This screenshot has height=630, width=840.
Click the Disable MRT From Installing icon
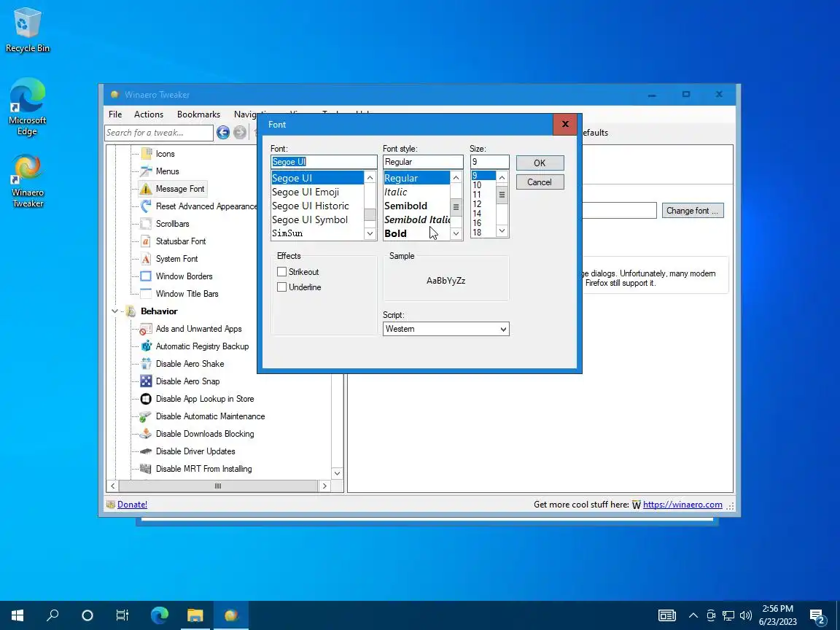point(146,469)
